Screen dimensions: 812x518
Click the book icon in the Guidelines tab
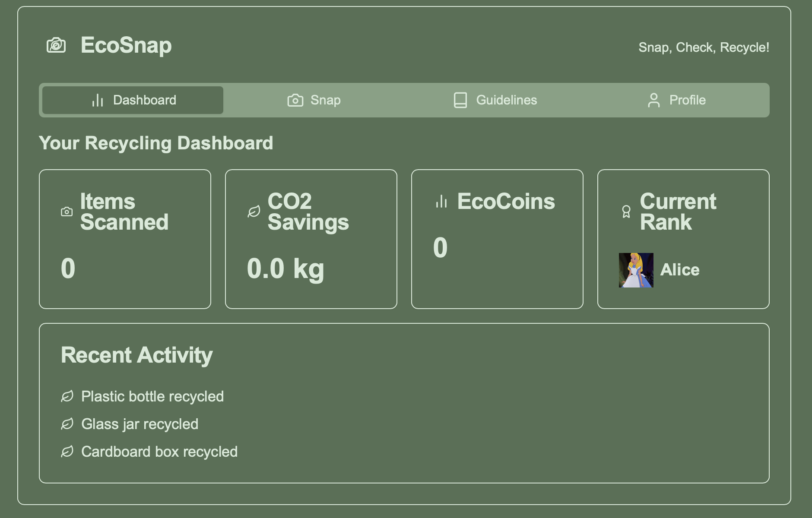(x=460, y=100)
